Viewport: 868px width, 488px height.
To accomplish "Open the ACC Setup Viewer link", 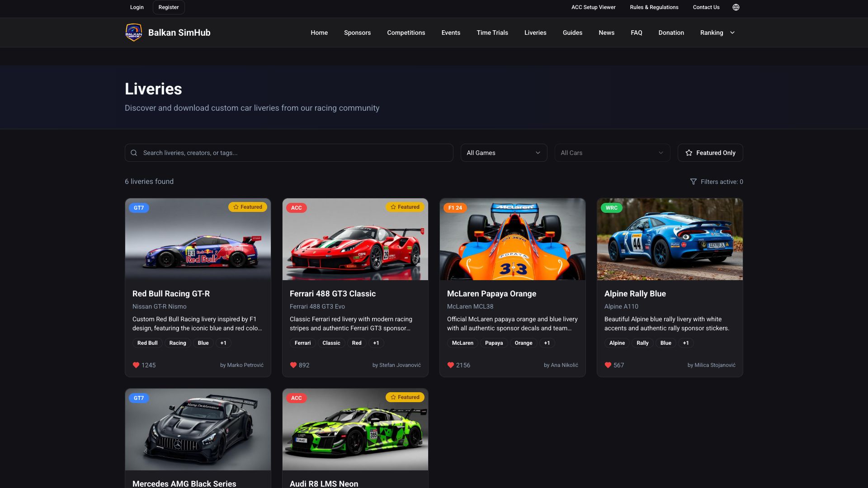I will click(x=593, y=7).
